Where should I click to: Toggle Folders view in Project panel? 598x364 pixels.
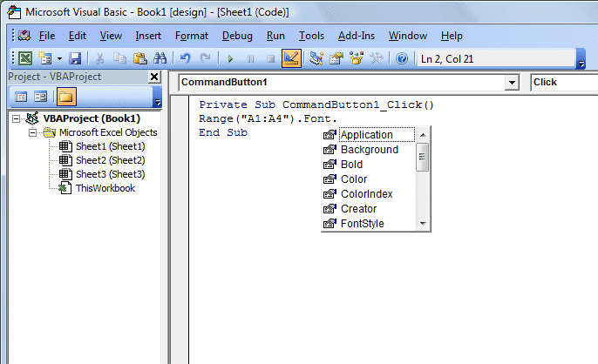click(x=66, y=97)
